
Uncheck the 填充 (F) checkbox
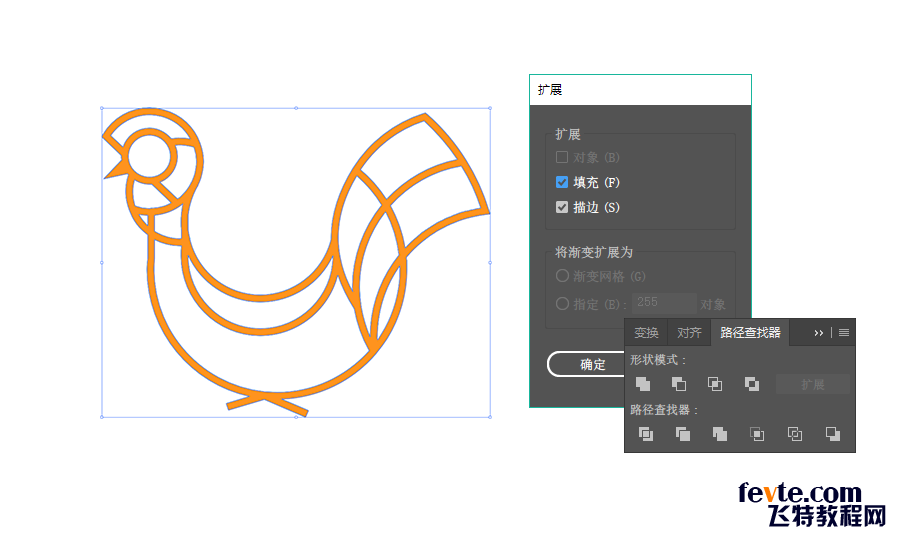click(x=562, y=182)
